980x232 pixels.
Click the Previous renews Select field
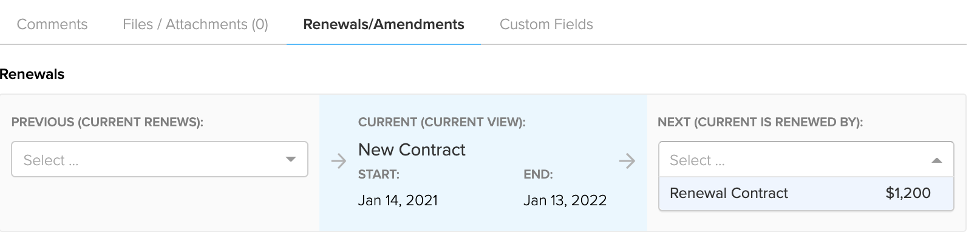tap(160, 159)
